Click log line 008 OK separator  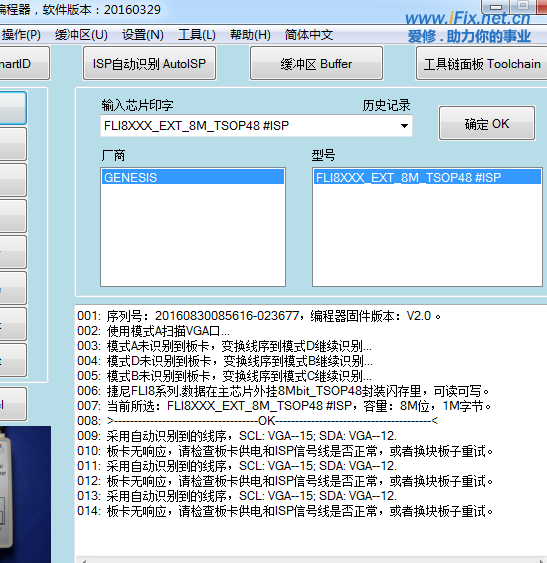(258, 421)
